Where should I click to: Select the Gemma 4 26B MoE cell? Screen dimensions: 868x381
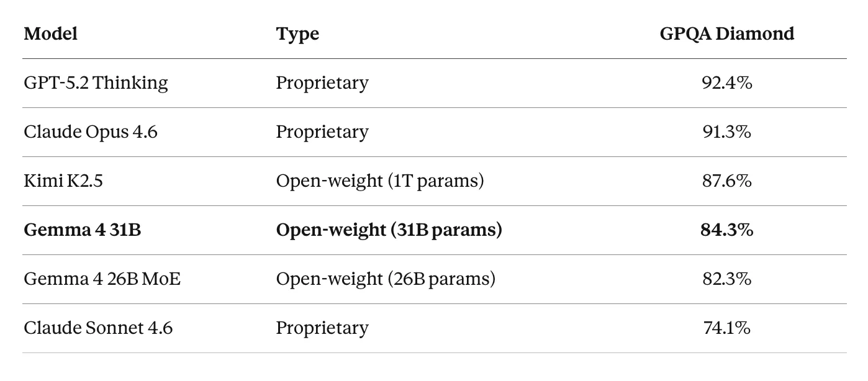tap(102, 279)
